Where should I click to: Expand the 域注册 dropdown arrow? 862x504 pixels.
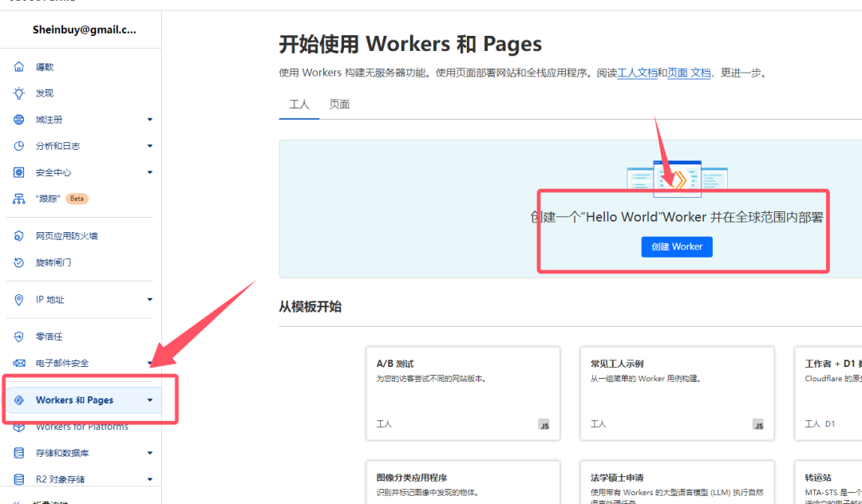(149, 120)
